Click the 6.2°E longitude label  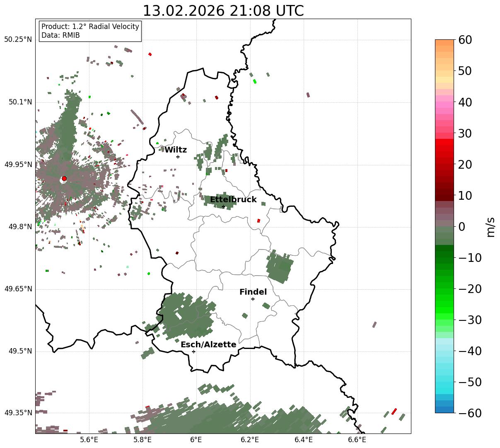pyautogui.click(x=250, y=440)
